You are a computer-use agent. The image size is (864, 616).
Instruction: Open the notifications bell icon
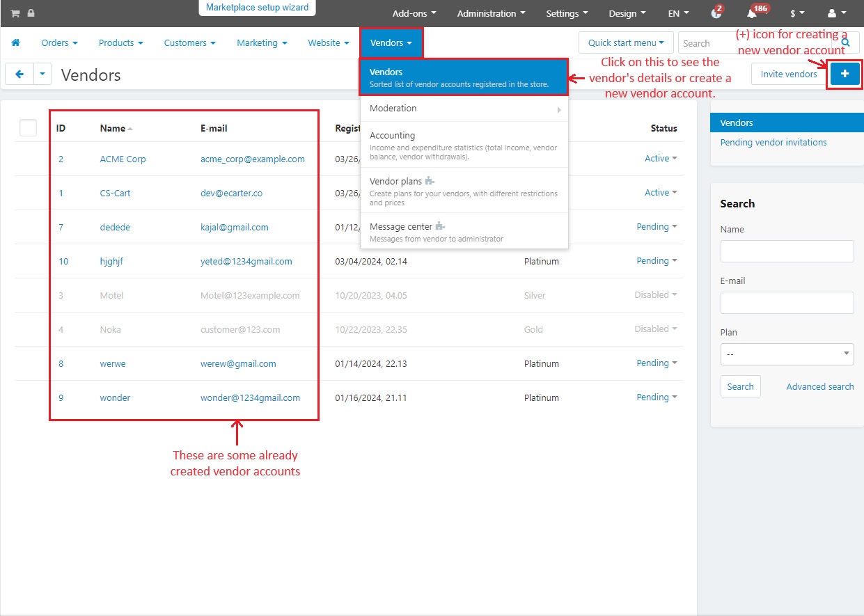pyautogui.click(x=752, y=13)
